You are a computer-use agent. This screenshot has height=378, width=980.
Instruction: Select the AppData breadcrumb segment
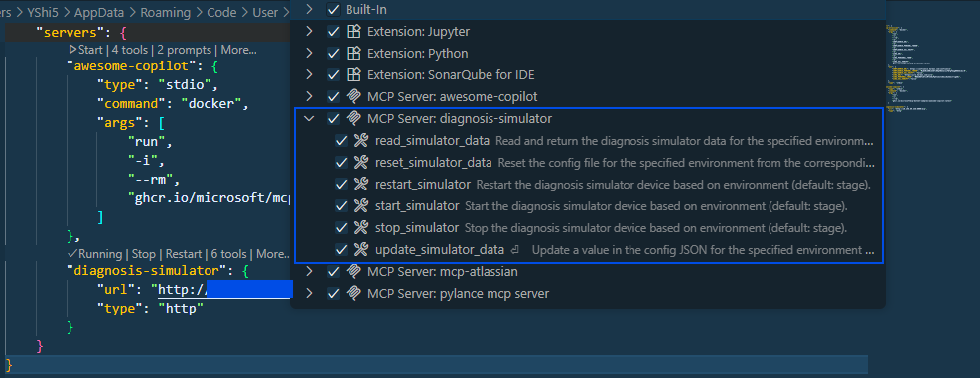99,13
